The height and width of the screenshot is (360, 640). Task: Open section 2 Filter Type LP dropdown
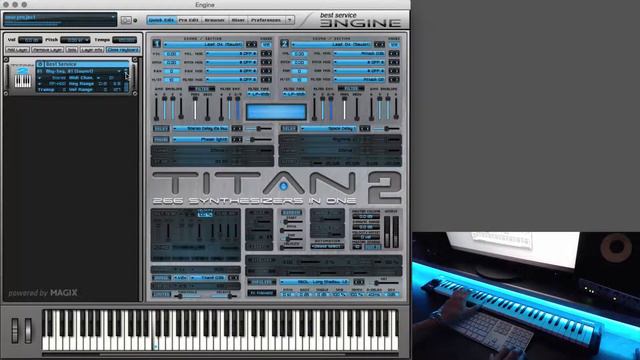(x=294, y=94)
